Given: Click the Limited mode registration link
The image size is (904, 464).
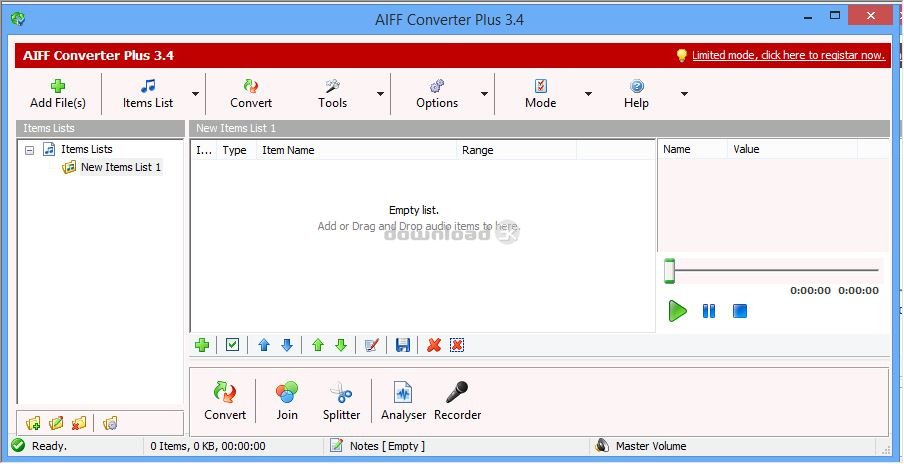Looking at the screenshot, I should tap(788, 55).
